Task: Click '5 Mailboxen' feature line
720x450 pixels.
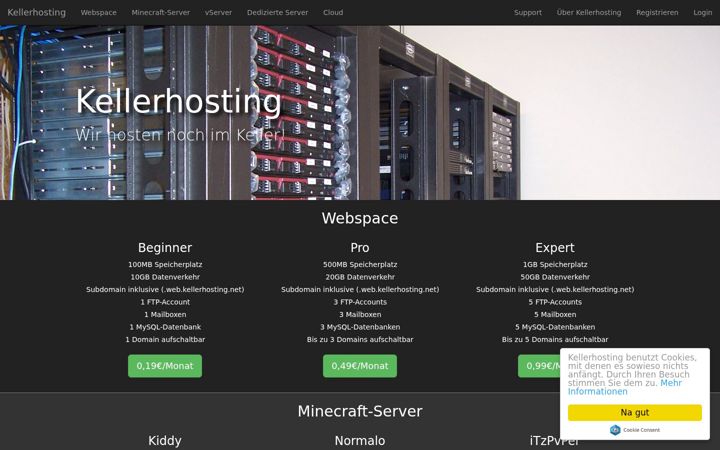Action: point(555,315)
